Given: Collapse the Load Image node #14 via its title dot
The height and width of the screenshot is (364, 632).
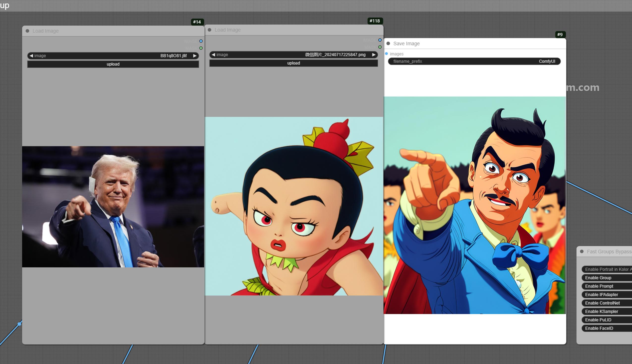Looking at the screenshot, I should click(28, 31).
